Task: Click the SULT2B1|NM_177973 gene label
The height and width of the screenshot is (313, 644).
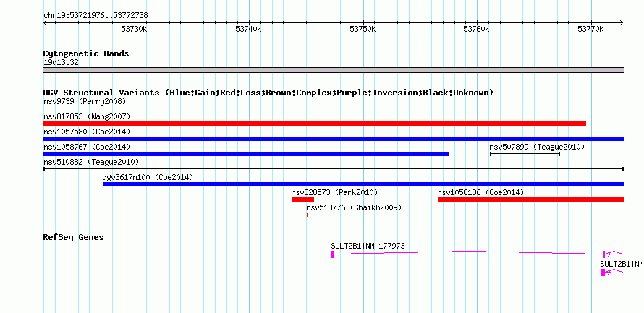Action: point(368,246)
